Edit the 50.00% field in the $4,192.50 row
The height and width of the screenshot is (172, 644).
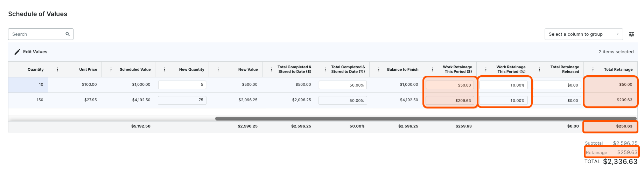343,100
